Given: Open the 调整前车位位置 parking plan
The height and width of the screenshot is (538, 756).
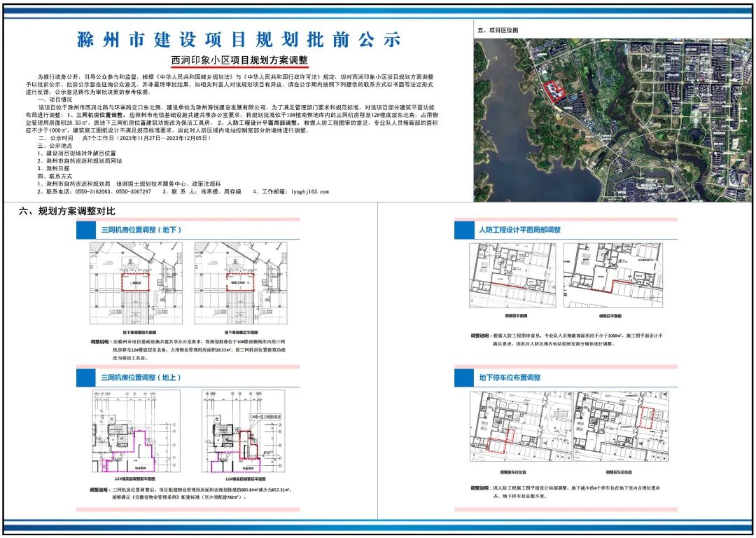Looking at the screenshot, I should click(x=521, y=426).
